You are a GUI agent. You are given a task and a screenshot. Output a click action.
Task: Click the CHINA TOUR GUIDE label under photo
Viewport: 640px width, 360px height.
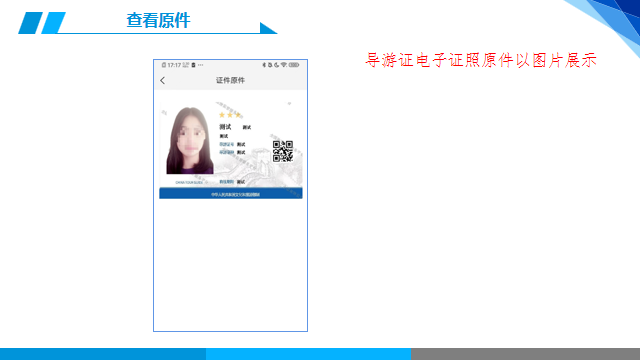pos(189,182)
